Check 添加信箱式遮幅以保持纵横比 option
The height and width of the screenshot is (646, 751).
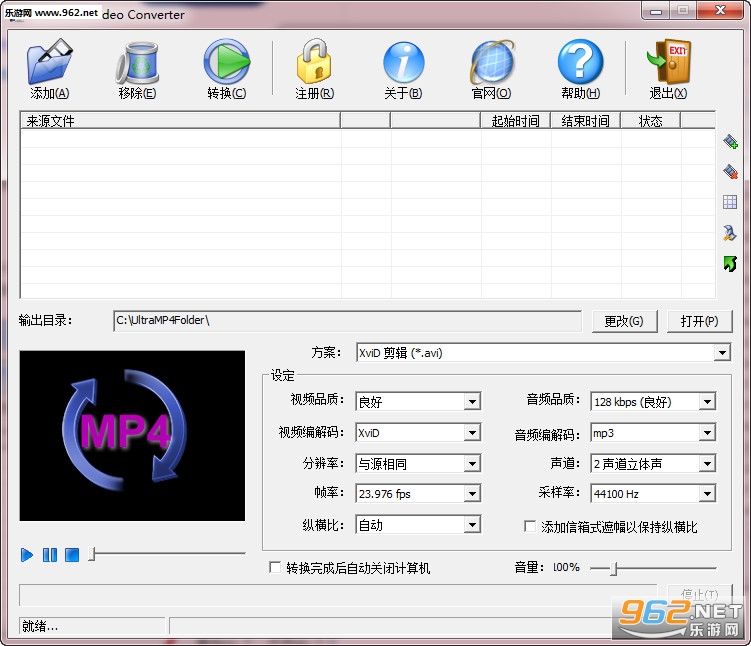530,526
